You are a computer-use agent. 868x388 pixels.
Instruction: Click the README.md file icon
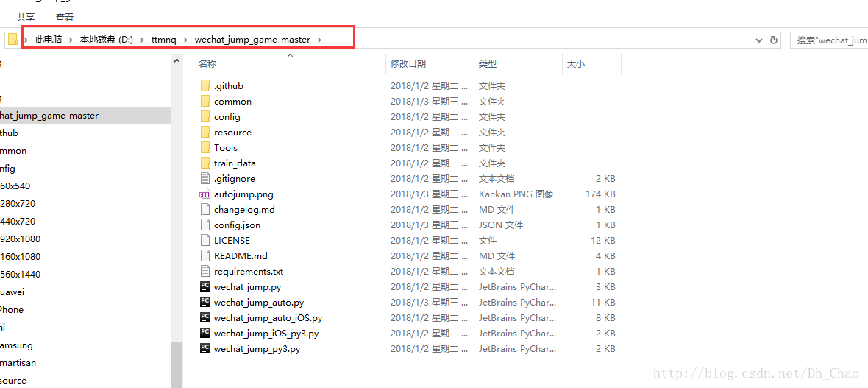(204, 256)
